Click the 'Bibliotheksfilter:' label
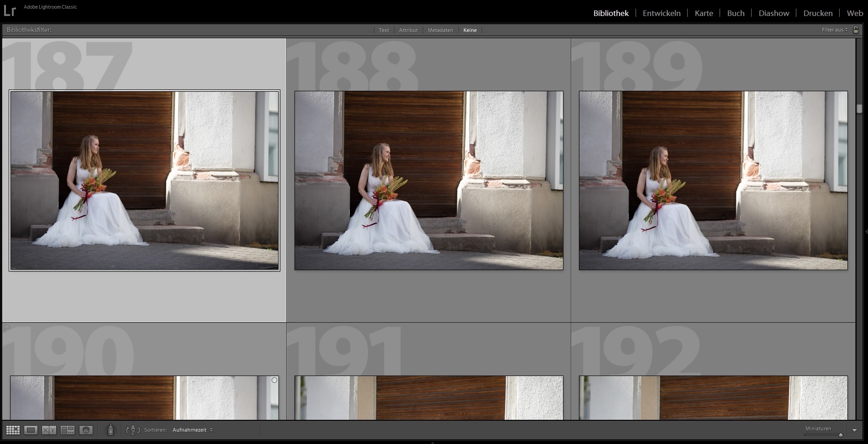The width and height of the screenshot is (868, 444). click(x=29, y=30)
